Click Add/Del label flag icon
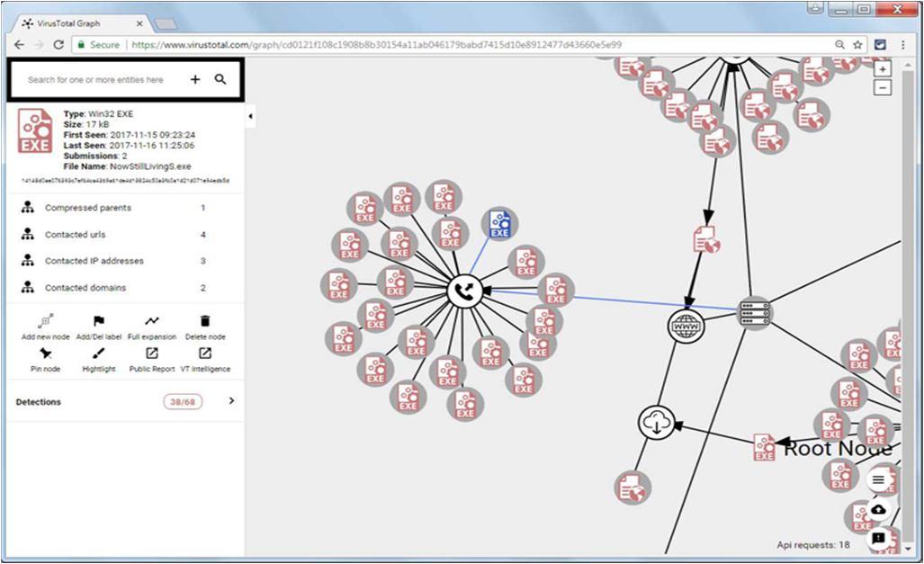The height and width of the screenshot is (564, 924). (x=98, y=321)
